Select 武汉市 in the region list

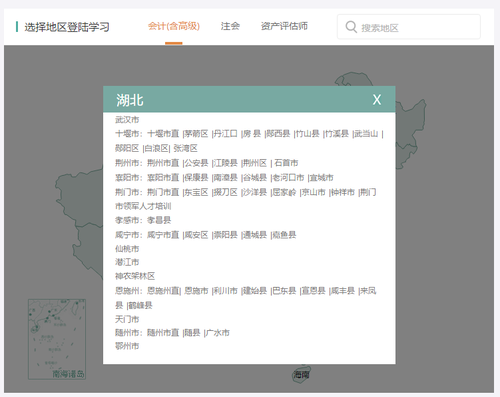coord(127,119)
